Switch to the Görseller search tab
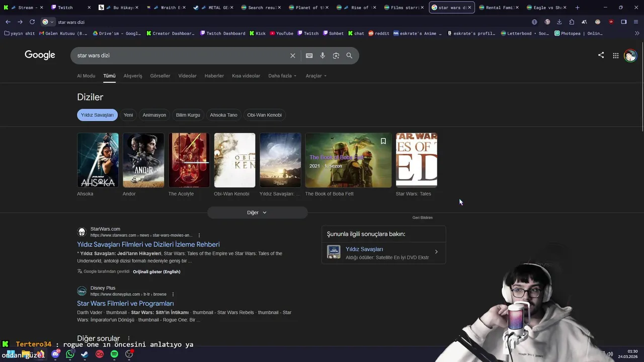This screenshot has width=644, height=362. tap(160, 76)
